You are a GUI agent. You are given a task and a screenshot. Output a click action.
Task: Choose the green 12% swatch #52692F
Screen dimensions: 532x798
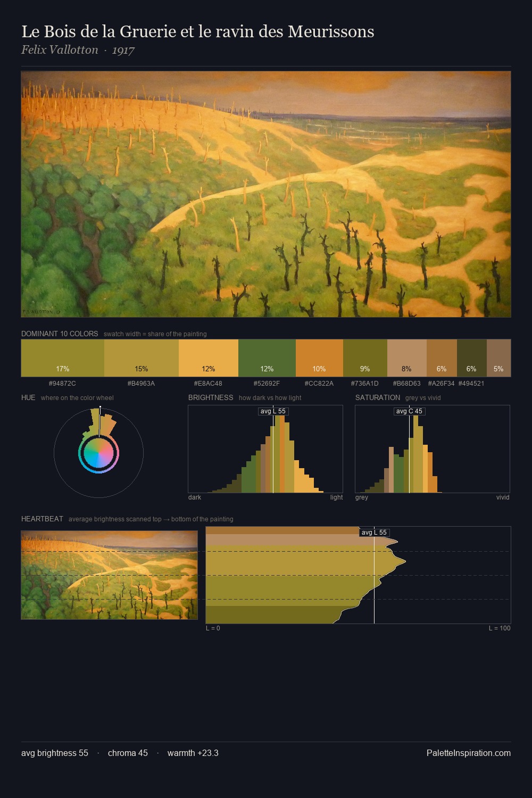click(x=267, y=358)
